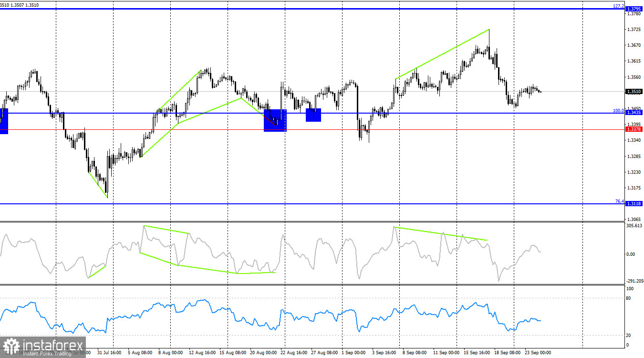Viewport: 644px width, 358px height.
Task: Click the 100 level on RSI scale
Action: point(630,289)
